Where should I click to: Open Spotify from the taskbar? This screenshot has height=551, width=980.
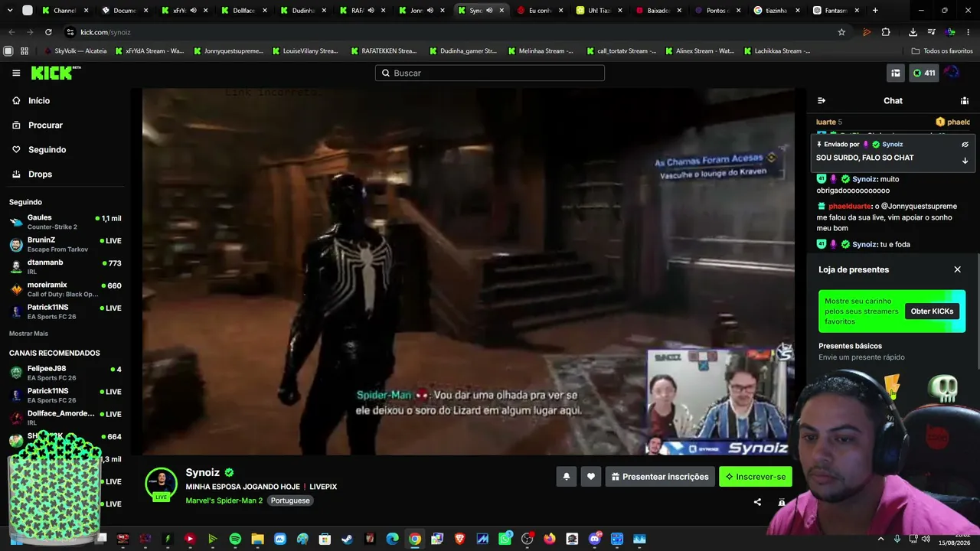pos(235,539)
